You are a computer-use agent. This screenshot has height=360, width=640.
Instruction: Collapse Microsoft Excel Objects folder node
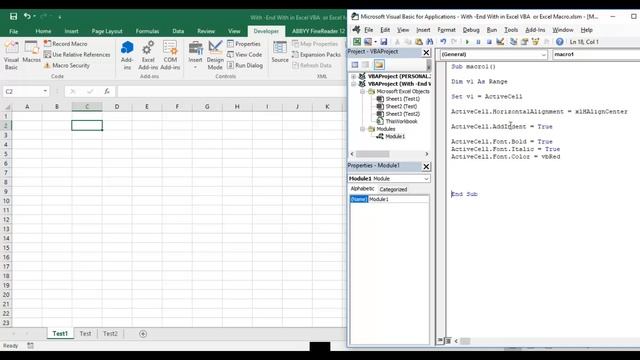(x=362, y=91)
